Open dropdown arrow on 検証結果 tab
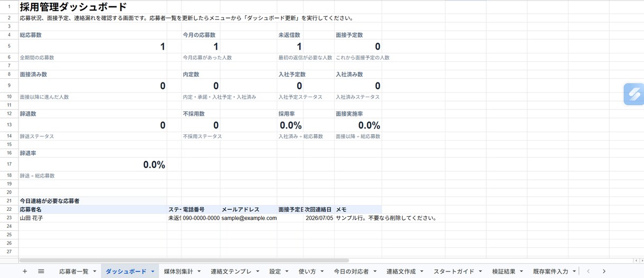This screenshot has width=644, height=278. tap(522, 272)
